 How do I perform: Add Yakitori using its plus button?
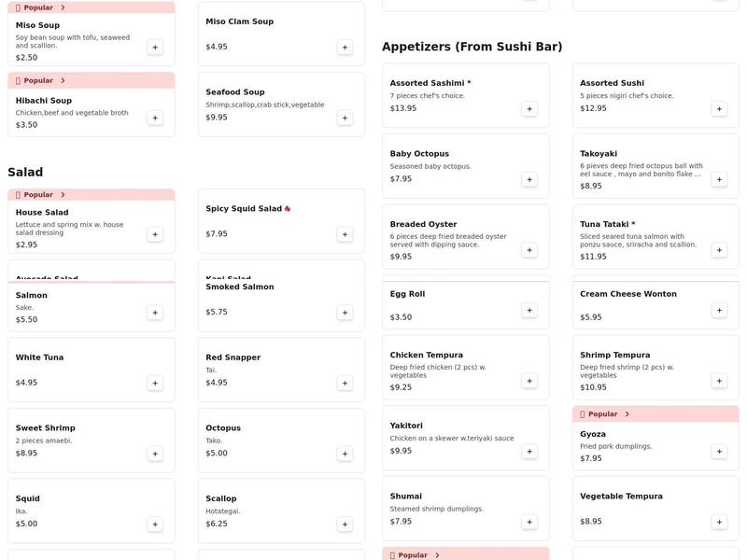click(x=529, y=451)
